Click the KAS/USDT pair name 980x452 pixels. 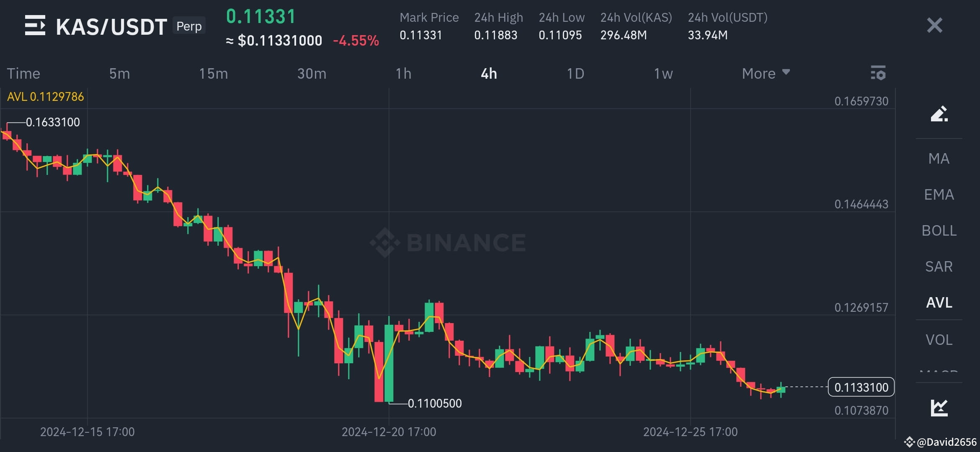pyautogui.click(x=111, y=27)
